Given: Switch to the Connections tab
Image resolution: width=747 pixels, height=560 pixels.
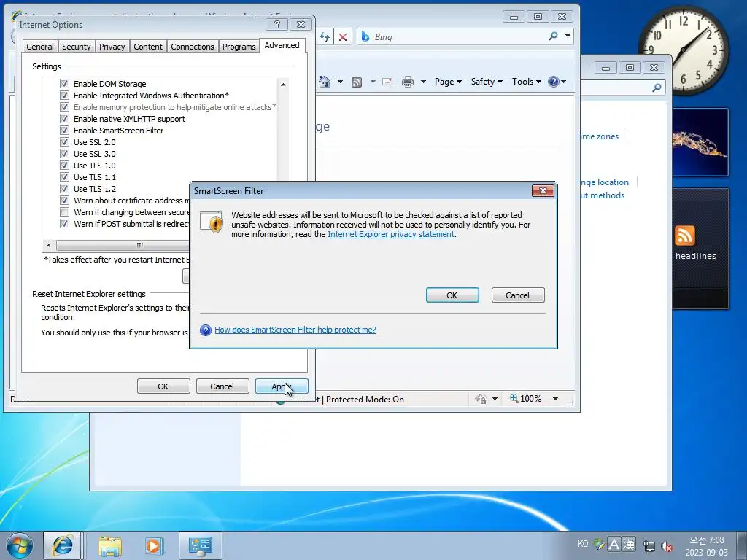Looking at the screenshot, I should (x=193, y=47).
